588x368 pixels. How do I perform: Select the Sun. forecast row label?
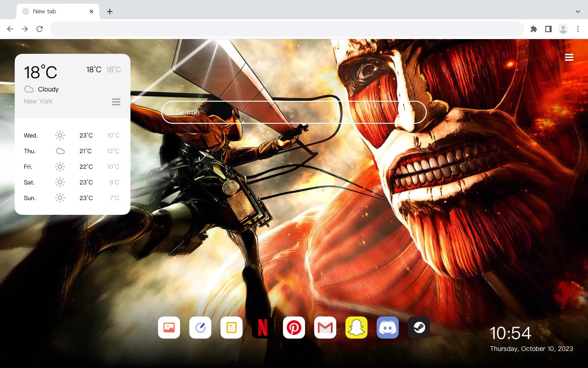30,198
